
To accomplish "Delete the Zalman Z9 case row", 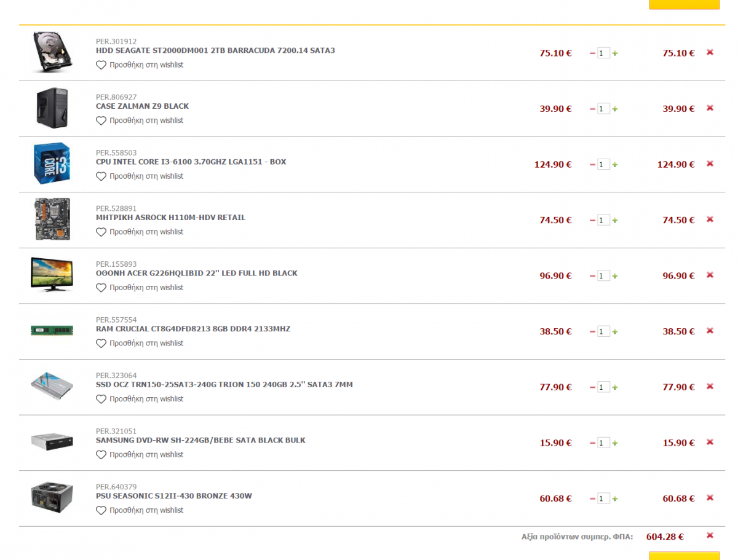I will coord(710,108).
